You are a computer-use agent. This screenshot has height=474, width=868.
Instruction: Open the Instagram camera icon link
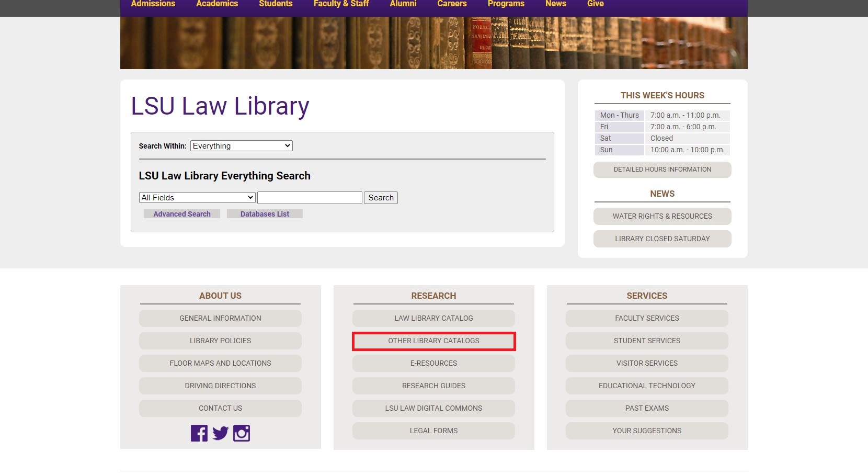[242, 433]
